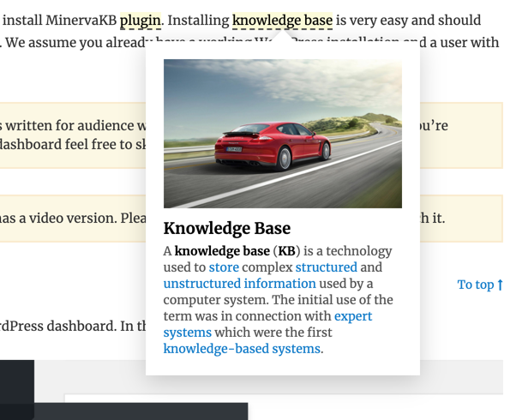528x420 pixels.
Task: Follow the "store" link in tooltip
Action: tap(224, 267)
